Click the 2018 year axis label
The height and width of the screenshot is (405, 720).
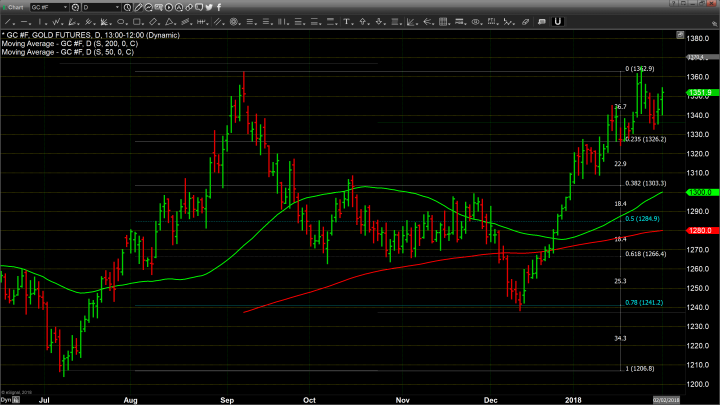coord(573,400)
